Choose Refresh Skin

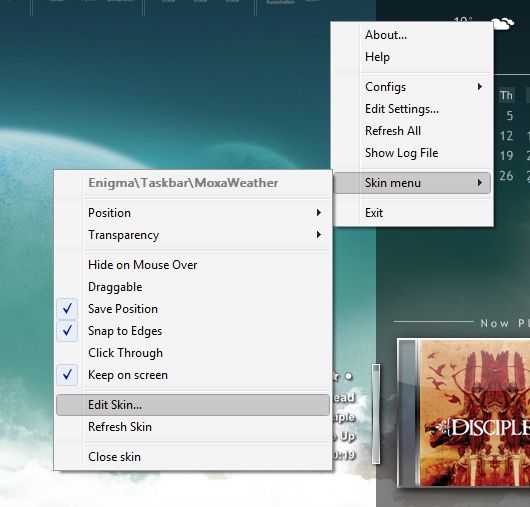click(x=193, y=427)
